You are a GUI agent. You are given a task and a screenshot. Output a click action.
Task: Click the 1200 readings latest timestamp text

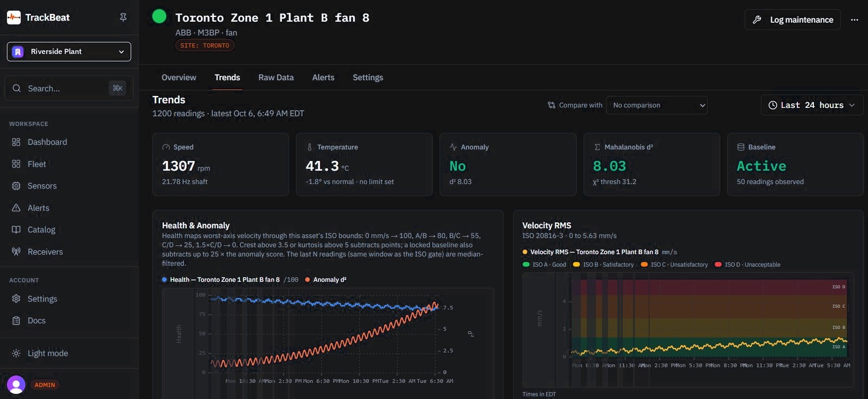point(228,113)
